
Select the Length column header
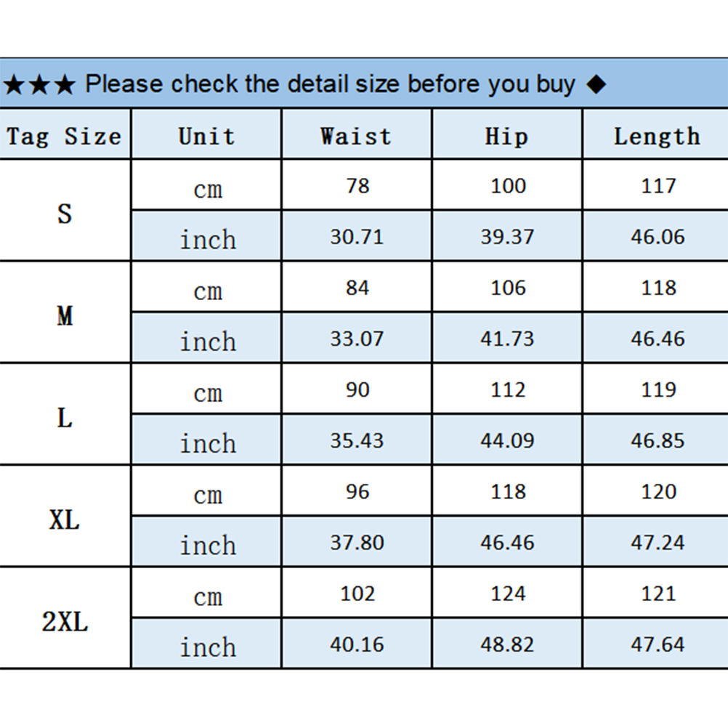pos(657,136)
